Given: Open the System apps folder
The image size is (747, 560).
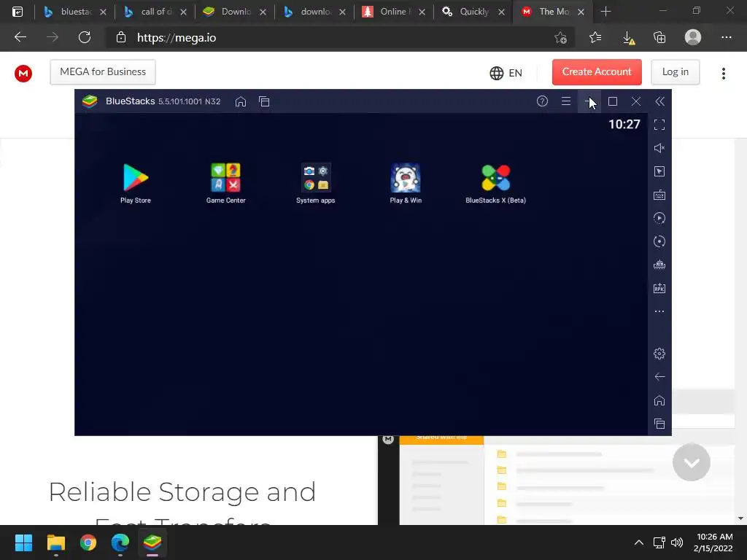Looking at the screenshot, I should (315, 183).
